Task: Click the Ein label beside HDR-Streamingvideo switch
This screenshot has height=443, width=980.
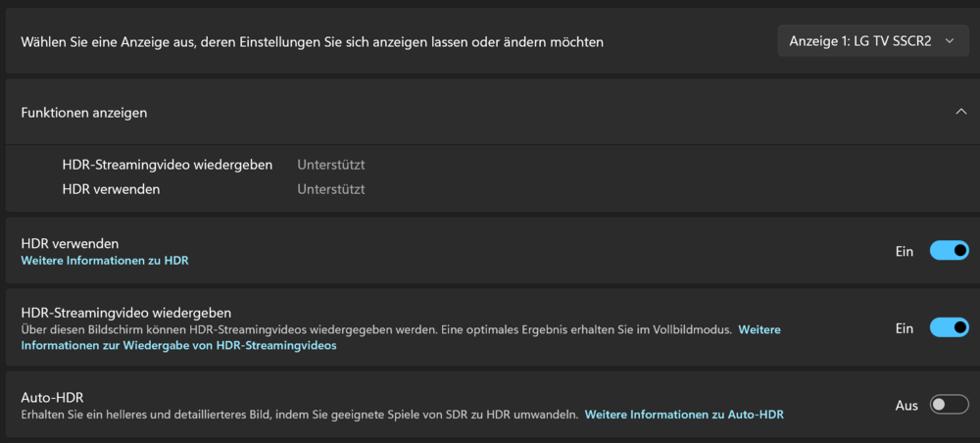Action: point(904,328)
